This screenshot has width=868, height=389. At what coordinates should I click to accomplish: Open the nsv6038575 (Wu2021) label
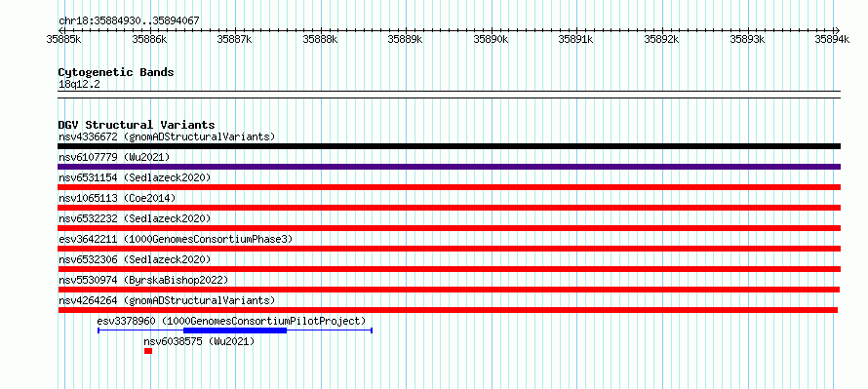[199, 341]
